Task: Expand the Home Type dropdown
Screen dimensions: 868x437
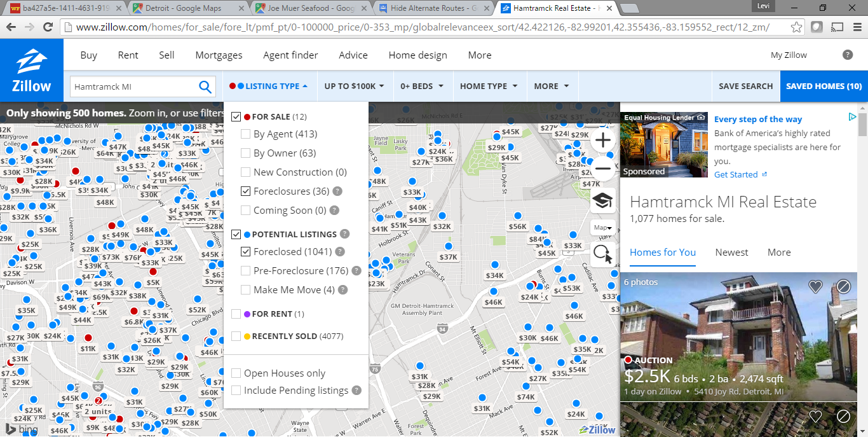Action: click(488, 87)
